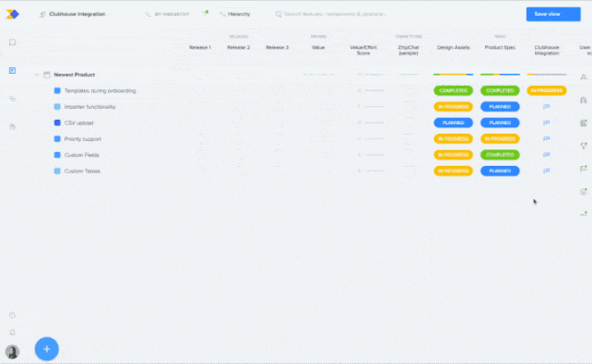Click Design Assets progress bar in Newest Product row
The width and height of the screenshot is (592, 364).
pos(453,75)
